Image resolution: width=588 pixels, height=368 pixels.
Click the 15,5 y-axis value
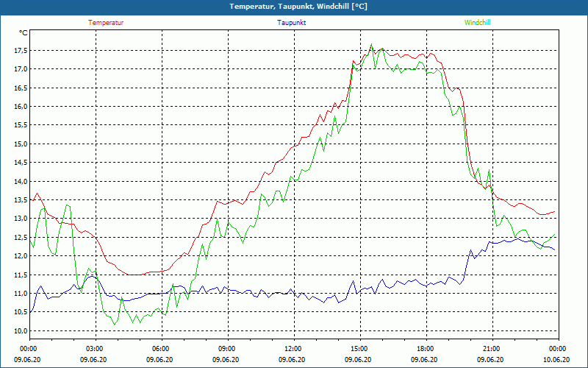coord(21,125)
